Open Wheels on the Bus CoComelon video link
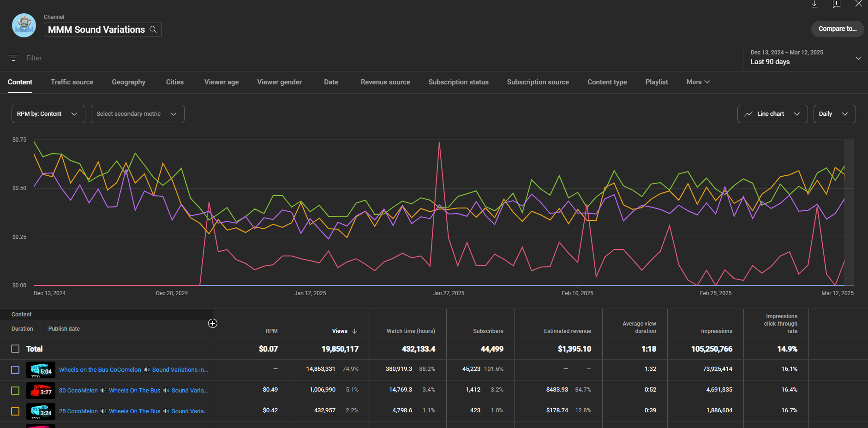 (133, 370)
